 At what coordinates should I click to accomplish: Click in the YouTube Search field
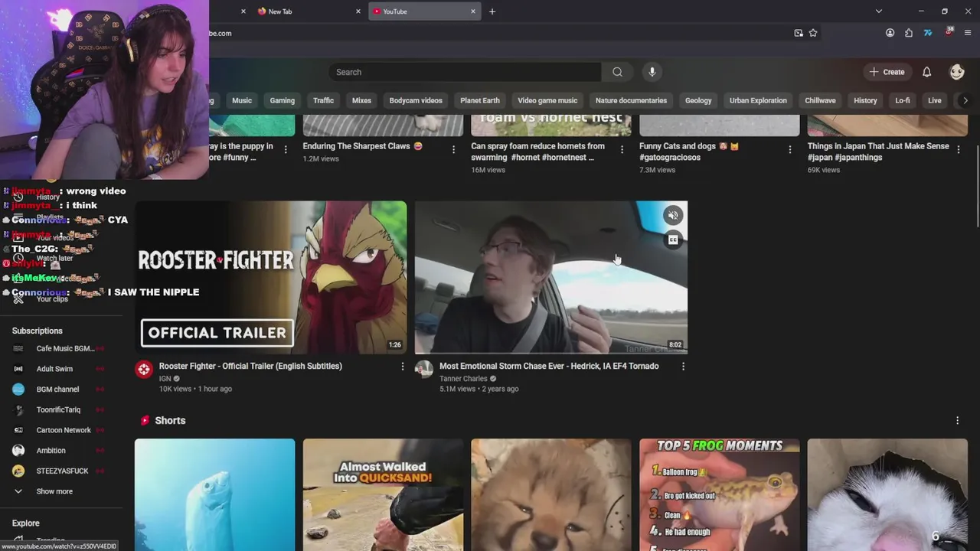point(465,72)
